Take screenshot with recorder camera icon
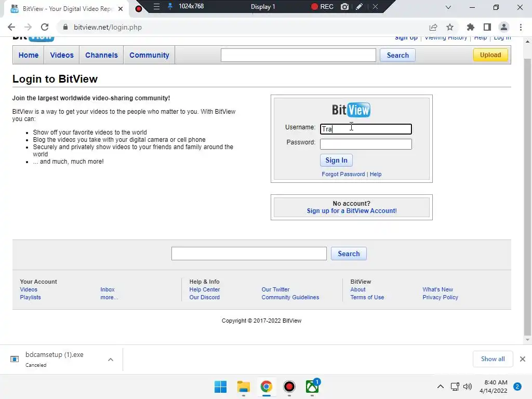 coord(345,6)
